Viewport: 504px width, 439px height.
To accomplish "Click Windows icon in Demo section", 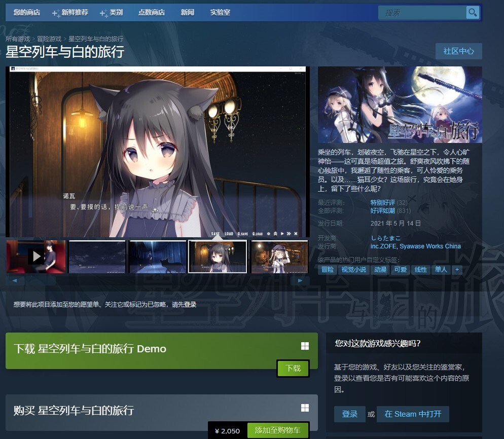I will coord(305,346).
